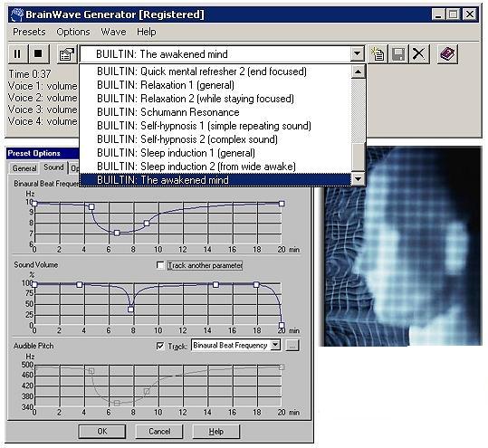Delete the preset with the X icon
Viewport: 488px width, 448px height.
point(419,54)
